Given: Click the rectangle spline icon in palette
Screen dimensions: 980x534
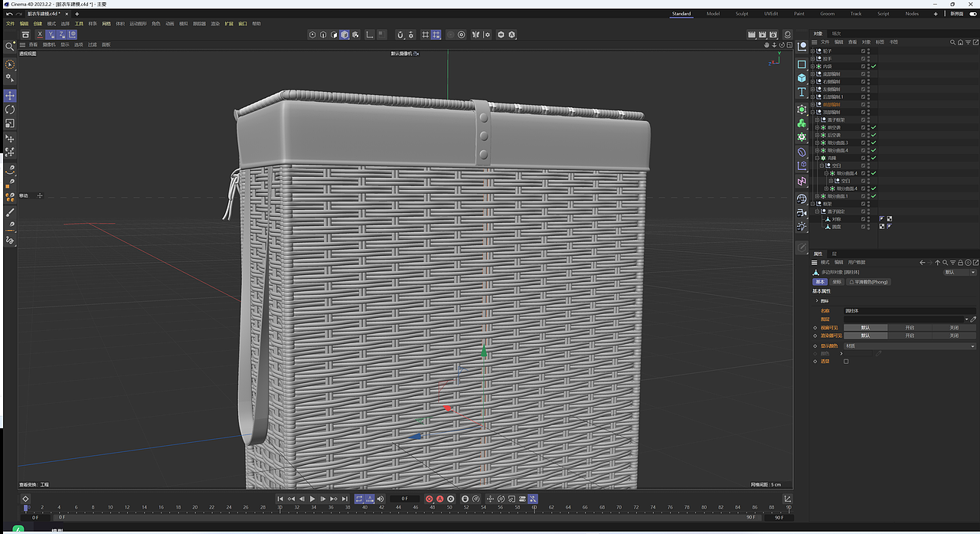Looking at the screenshot, I should tap(802, 64).
